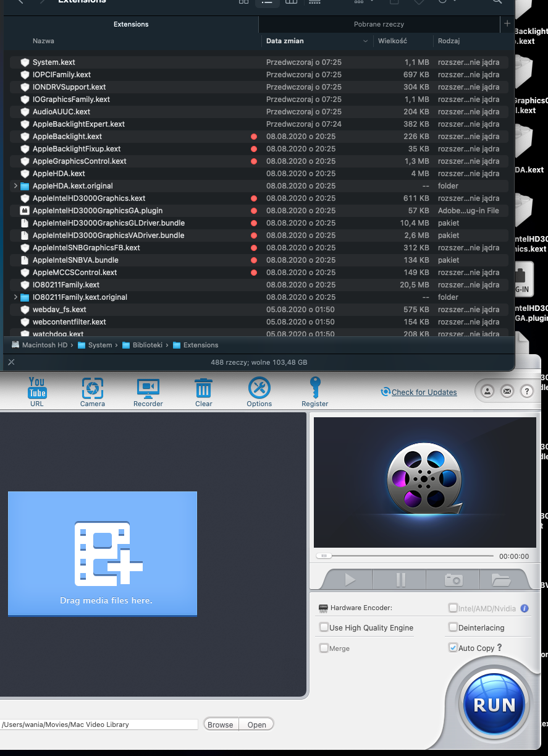Screen dimensions: 548x756
Task: Go to Macintosh HD in path bar
Action: coord(40,345)
